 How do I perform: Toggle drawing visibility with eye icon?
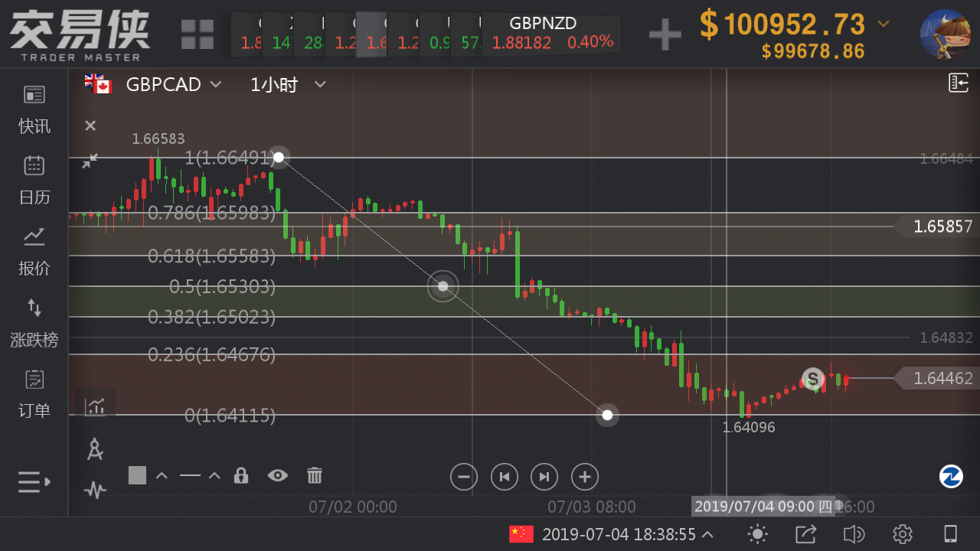(x=277, y=475)
